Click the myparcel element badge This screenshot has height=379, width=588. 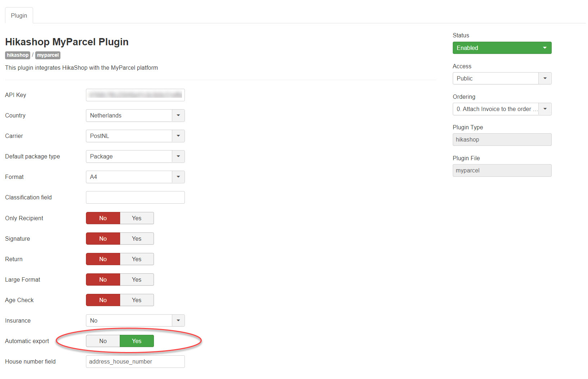(48, 55)
